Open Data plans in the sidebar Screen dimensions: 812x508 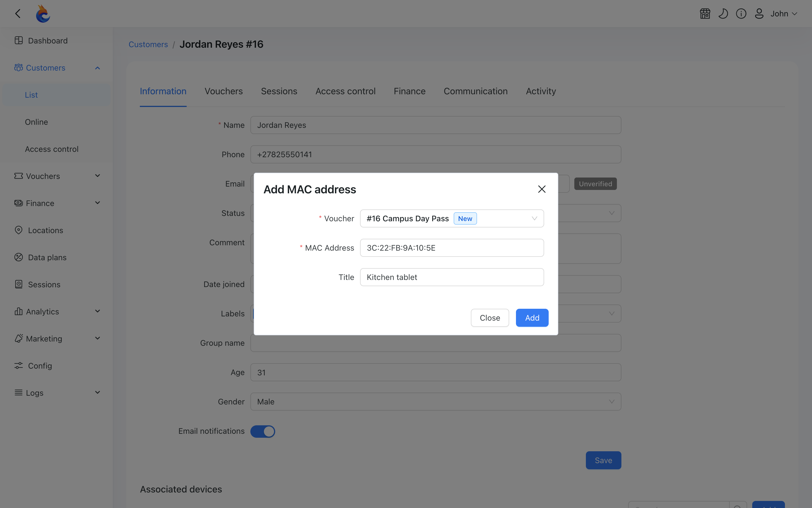pos(56,257)
